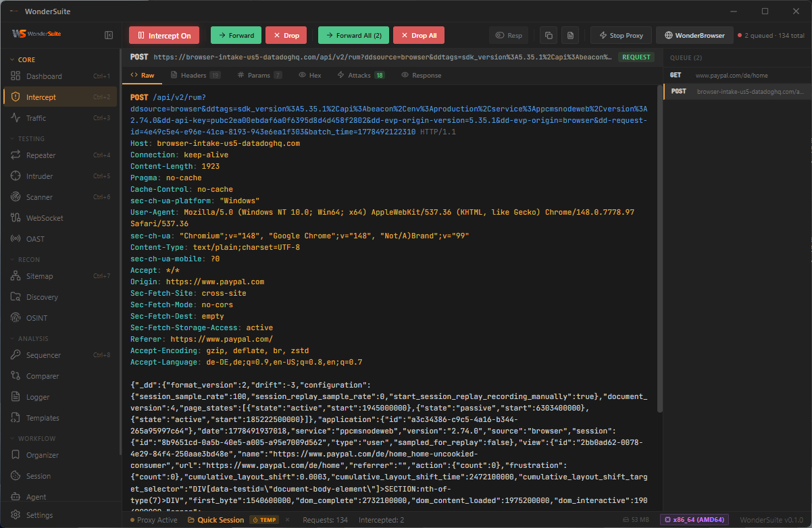This screenshot has width=812, height=528.
Task: Click the Content-Length: 1923 header line
Action: point(175,166)
